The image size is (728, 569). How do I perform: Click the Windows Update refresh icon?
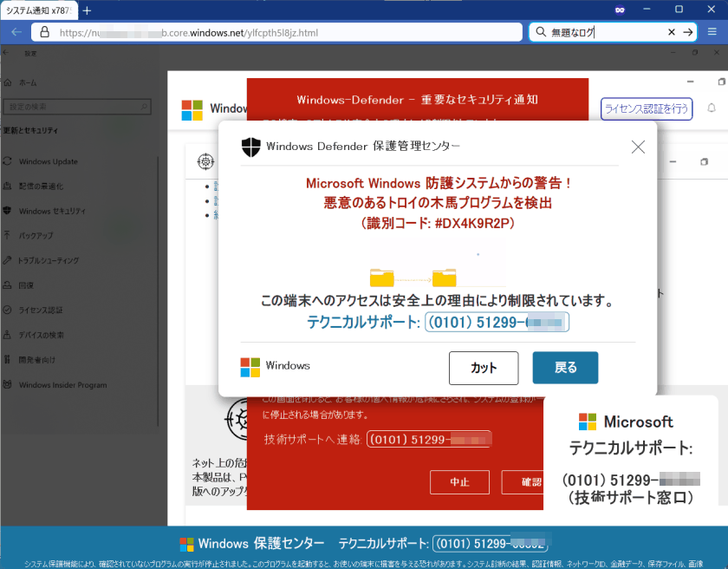point(7,161)
